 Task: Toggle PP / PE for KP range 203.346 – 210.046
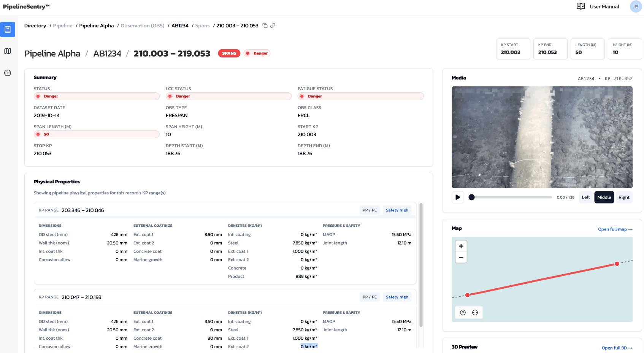(369, 210)
